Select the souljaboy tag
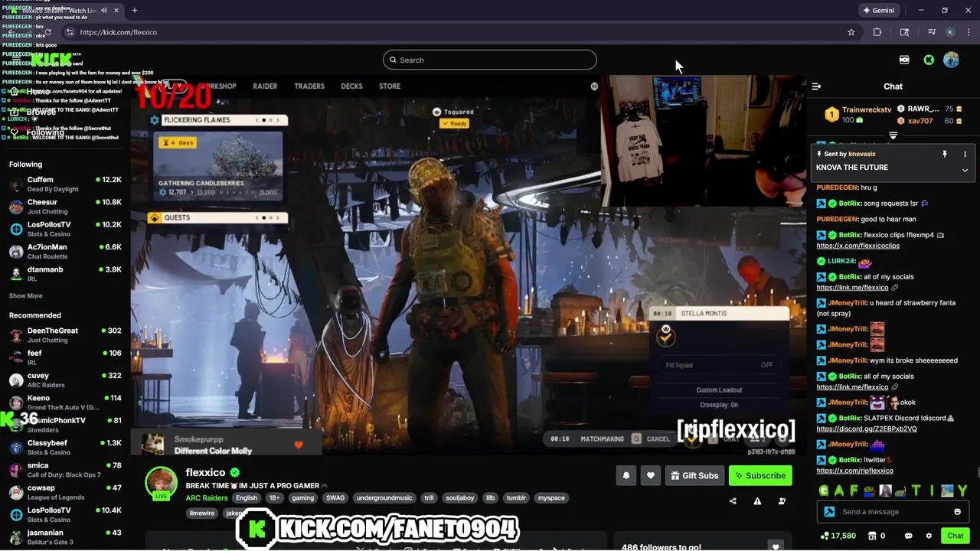 coord(460,498)
